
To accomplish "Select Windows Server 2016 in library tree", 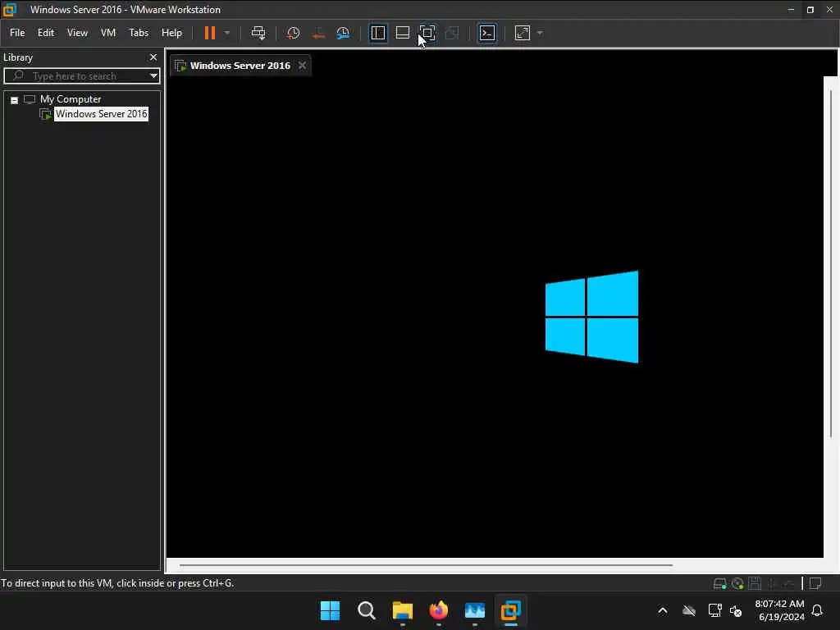I will (x=101, y=113).
